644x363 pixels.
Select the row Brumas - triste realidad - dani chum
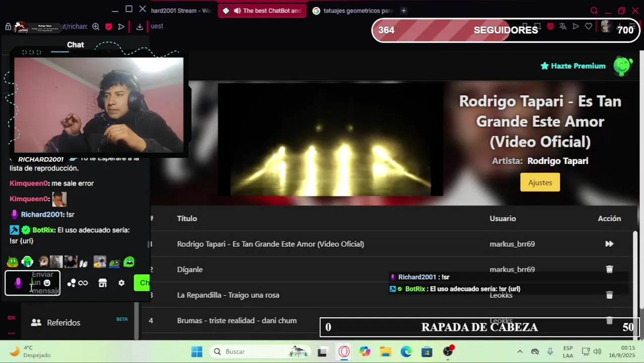click(x=390, y=321)
